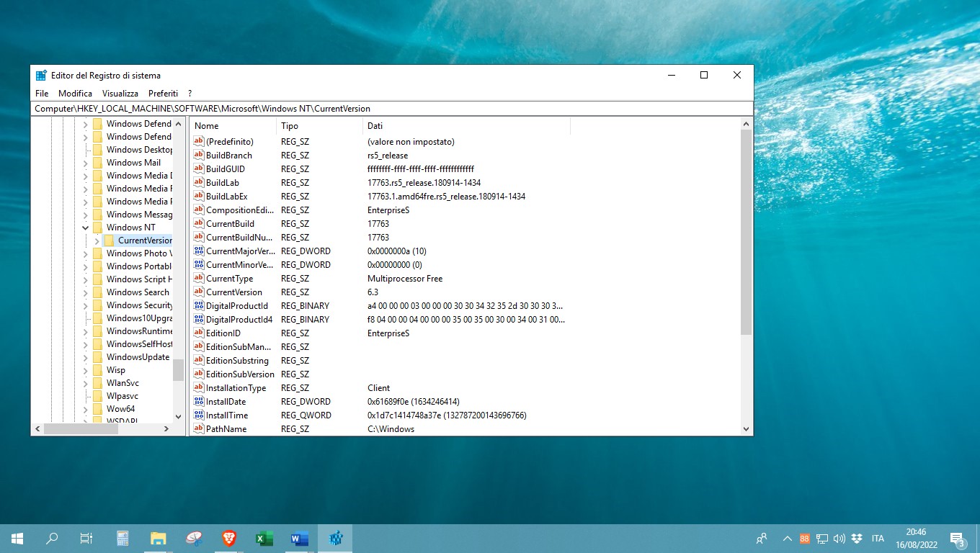Viewport: 980px width, 553px height.
Task: Select the WlanSvc key
Action: point(122,383)
